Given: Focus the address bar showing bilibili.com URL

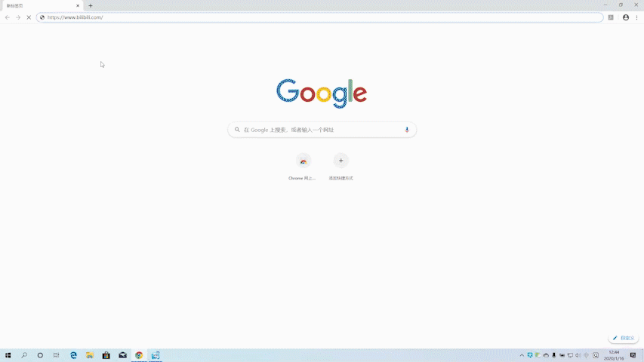Looking at the screenshot, I should (319, 17).
